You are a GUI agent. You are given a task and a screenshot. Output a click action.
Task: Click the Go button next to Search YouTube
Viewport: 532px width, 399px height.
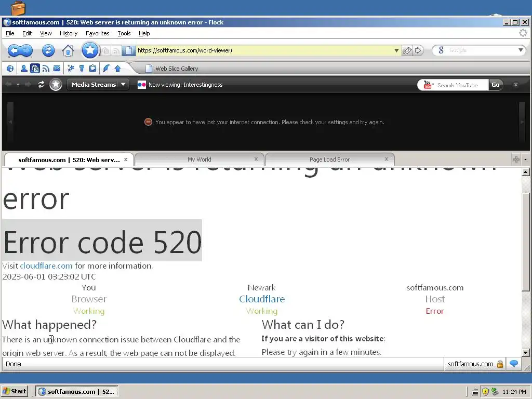point(495,85)
